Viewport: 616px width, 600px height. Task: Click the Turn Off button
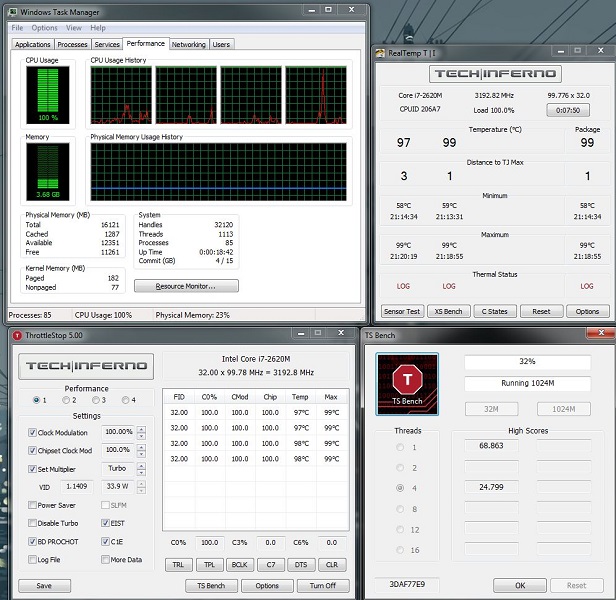point(323,585)
